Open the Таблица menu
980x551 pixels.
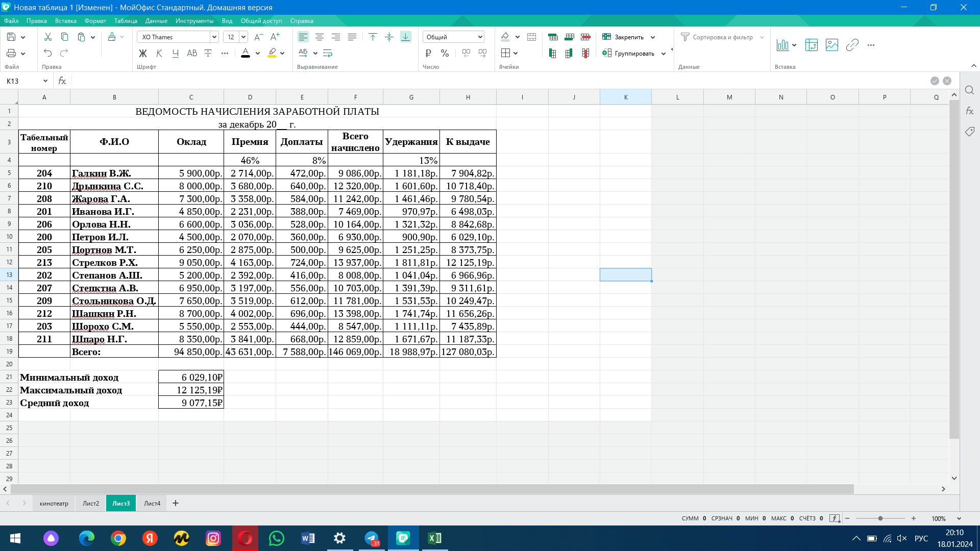point(126,21)
